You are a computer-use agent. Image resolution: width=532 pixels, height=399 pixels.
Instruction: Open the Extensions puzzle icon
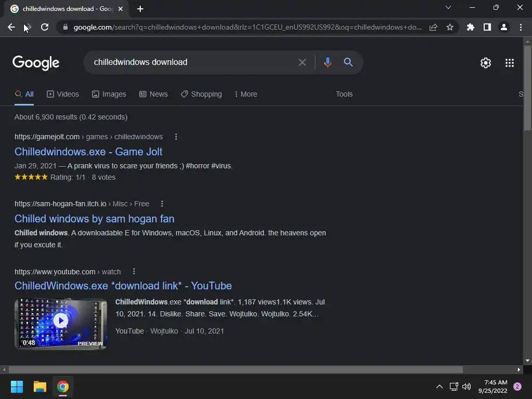471,27
